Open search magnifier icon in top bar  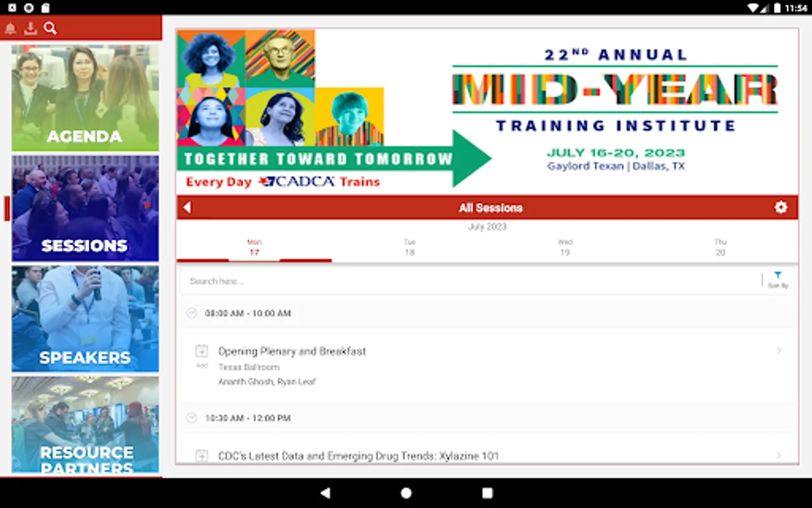tap(50, 28)
